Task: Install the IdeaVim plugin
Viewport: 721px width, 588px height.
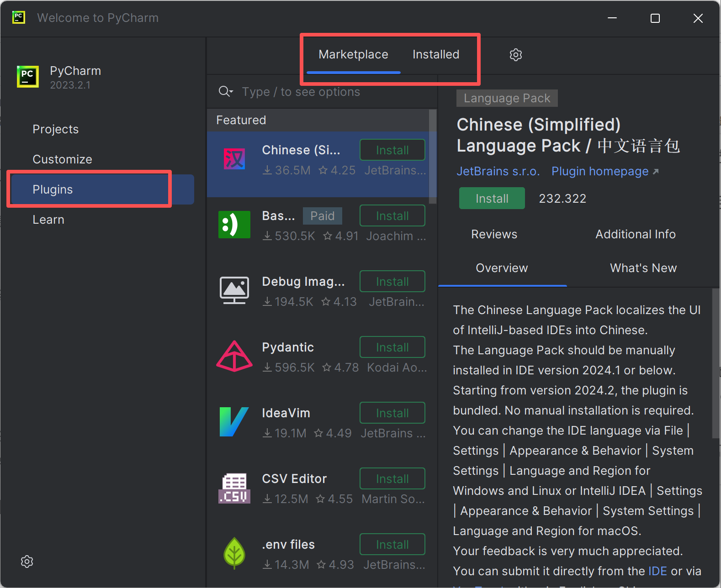Action: (392, 413)
